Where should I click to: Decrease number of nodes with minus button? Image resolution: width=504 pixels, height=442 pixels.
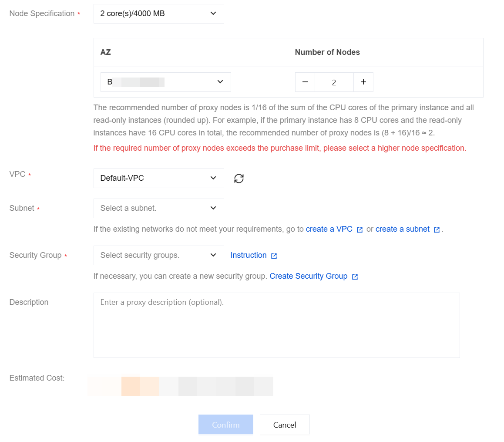coord(305,82)
